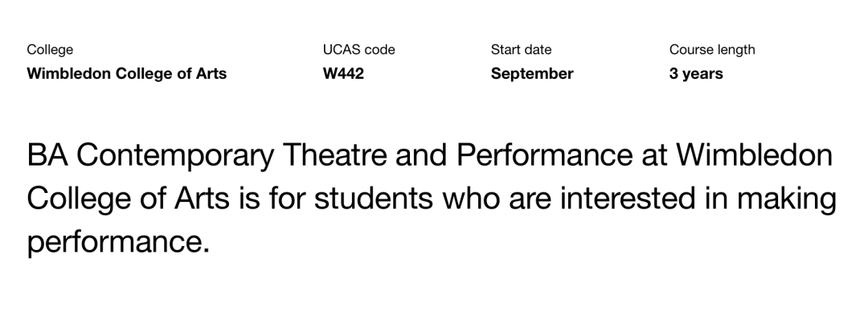Viewport: 868px width, 316px height.
Task: Click the word 'Arts' in the paragraph's second line
Action: [202, 198]
